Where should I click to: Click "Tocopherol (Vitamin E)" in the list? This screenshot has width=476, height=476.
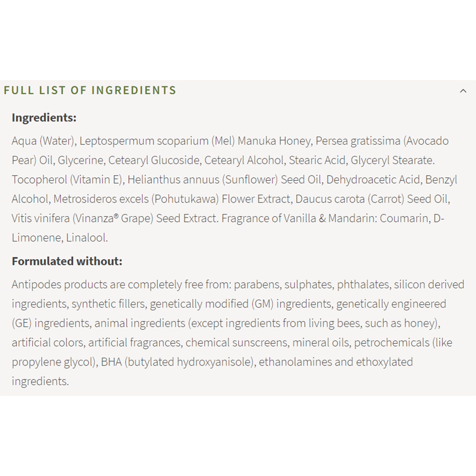click(x=67, y=180)
